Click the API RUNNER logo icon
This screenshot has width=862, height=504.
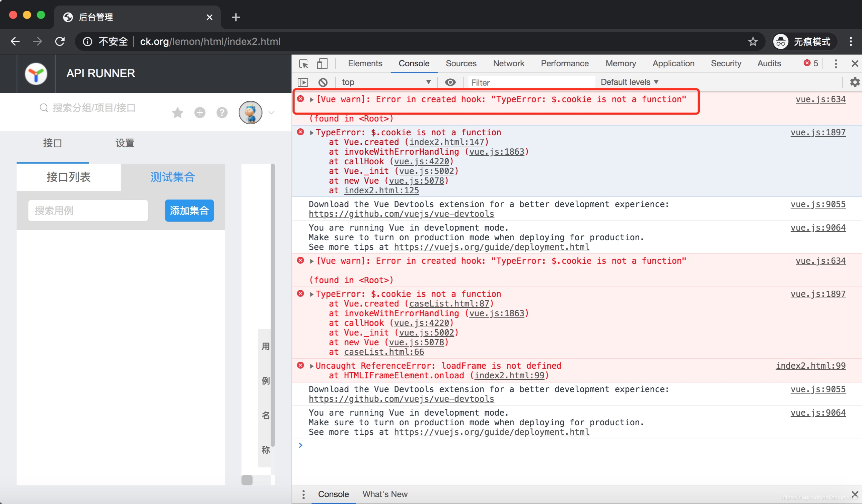pos(36,73)
